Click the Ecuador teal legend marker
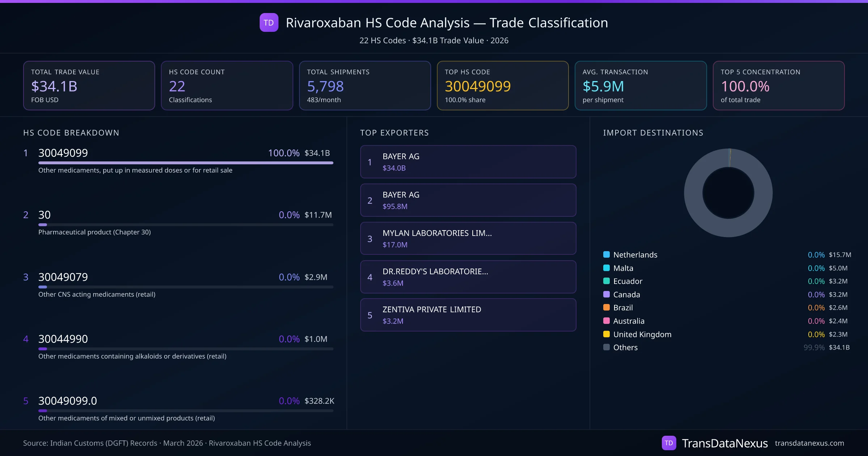Screen dimensions: 868x456 click(x=607, y=281)
